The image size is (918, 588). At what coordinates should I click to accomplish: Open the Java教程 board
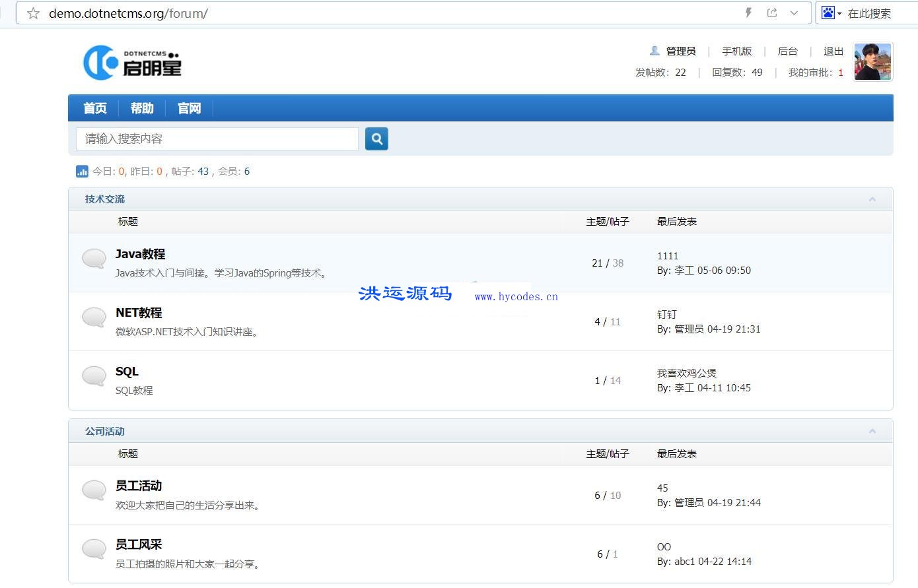click(140, 254)
